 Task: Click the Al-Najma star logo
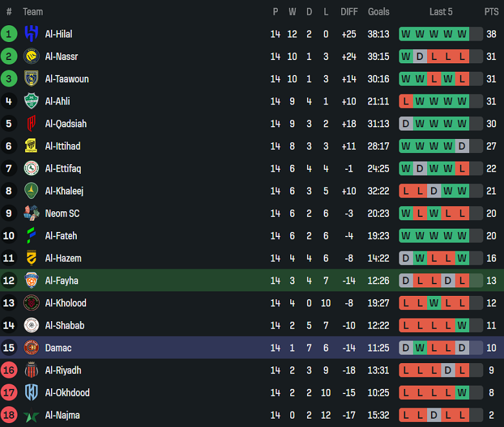pyautogui.click(x=31, y=415)
